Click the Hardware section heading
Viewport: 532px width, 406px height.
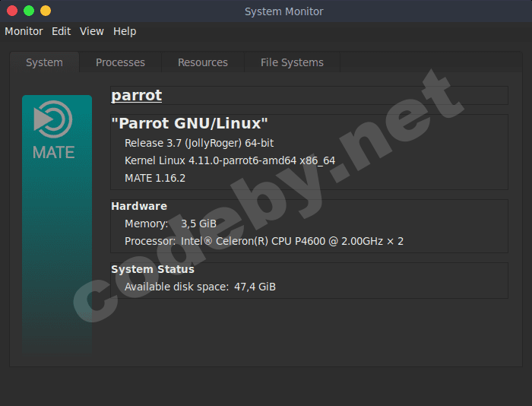[x=139, y=206]
